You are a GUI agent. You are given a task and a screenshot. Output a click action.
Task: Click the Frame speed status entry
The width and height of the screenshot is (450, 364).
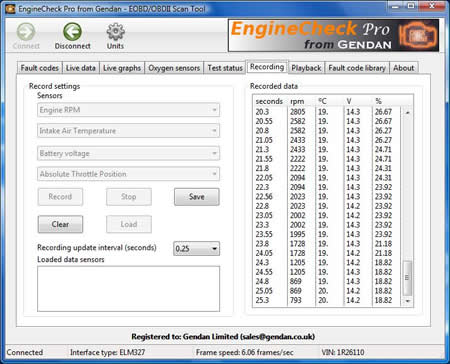click(x=245, y=352)
